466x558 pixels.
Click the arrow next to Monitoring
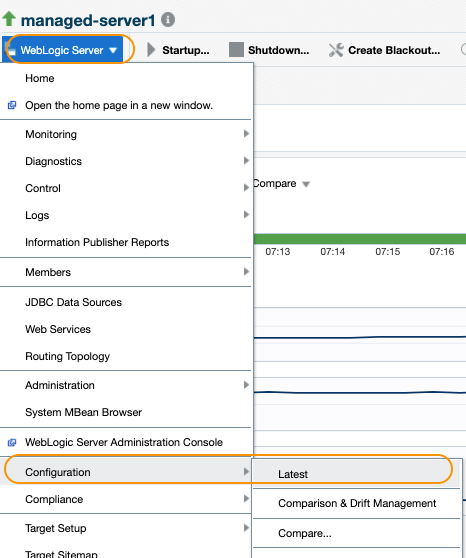click(246, 134)
